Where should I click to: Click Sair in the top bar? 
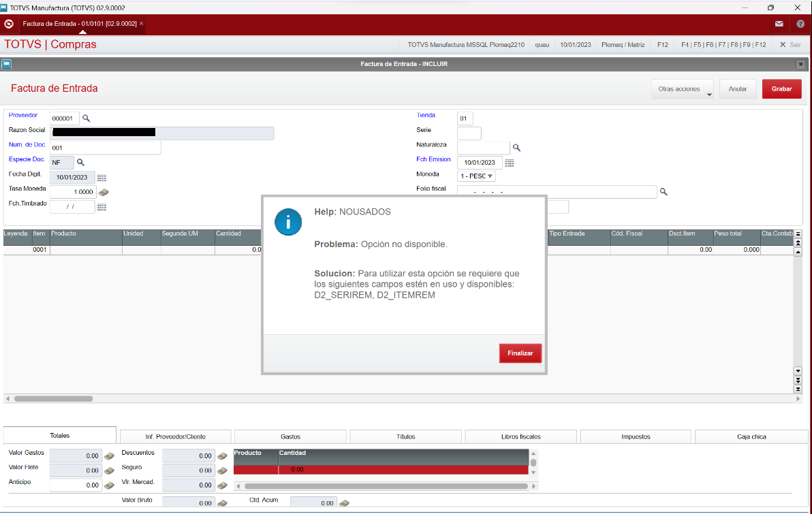pos(790,45)
